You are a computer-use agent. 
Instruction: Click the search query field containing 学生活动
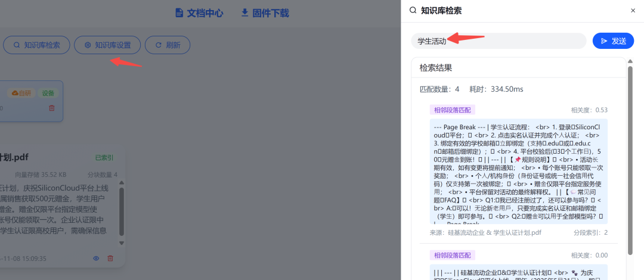[499, 41]
